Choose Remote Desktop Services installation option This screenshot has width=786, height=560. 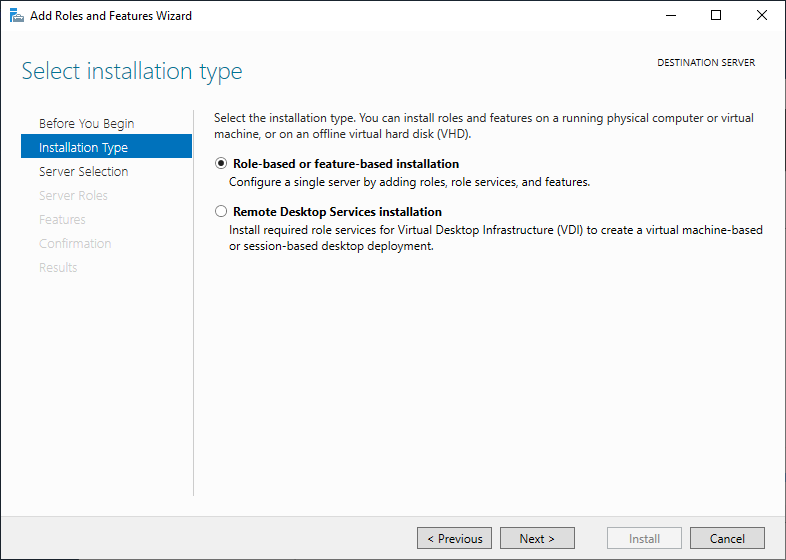click(x=221, y=212)
